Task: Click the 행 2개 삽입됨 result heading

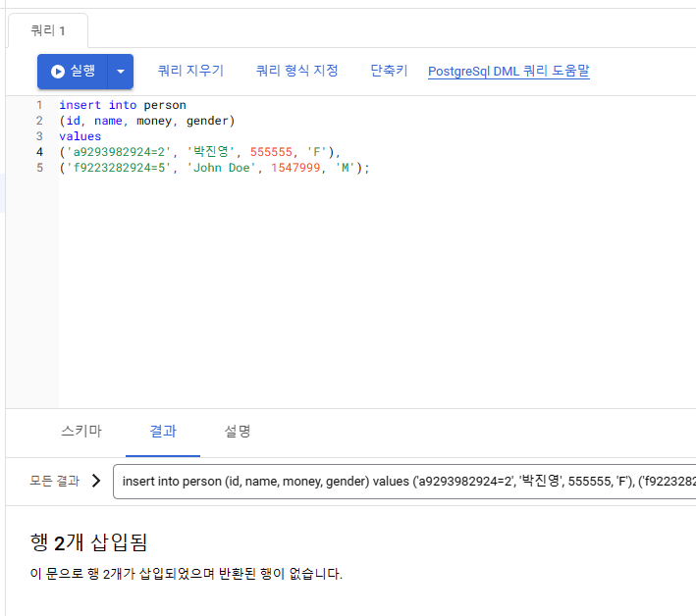Action: [x=89, y=542]
